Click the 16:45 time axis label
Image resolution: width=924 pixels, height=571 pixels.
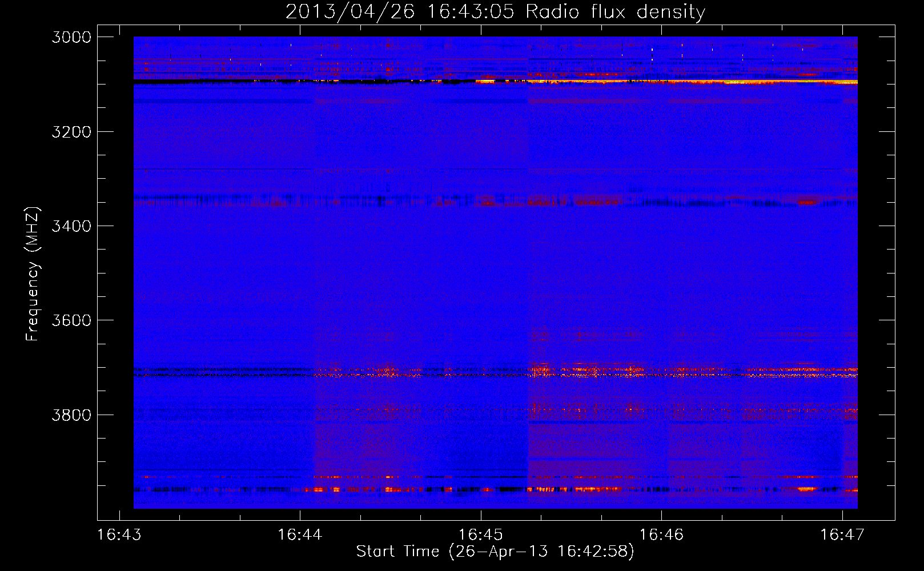coord(481,534)
